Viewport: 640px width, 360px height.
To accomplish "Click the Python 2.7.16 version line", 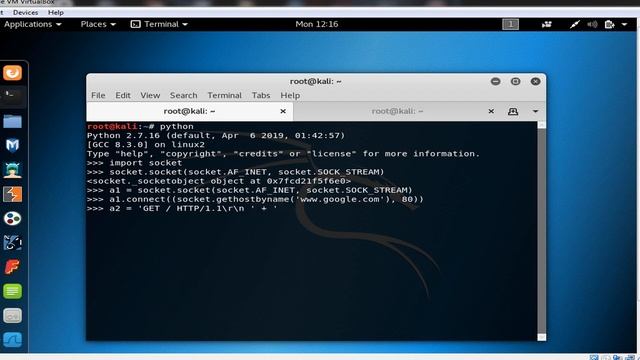I will [216, 136].
